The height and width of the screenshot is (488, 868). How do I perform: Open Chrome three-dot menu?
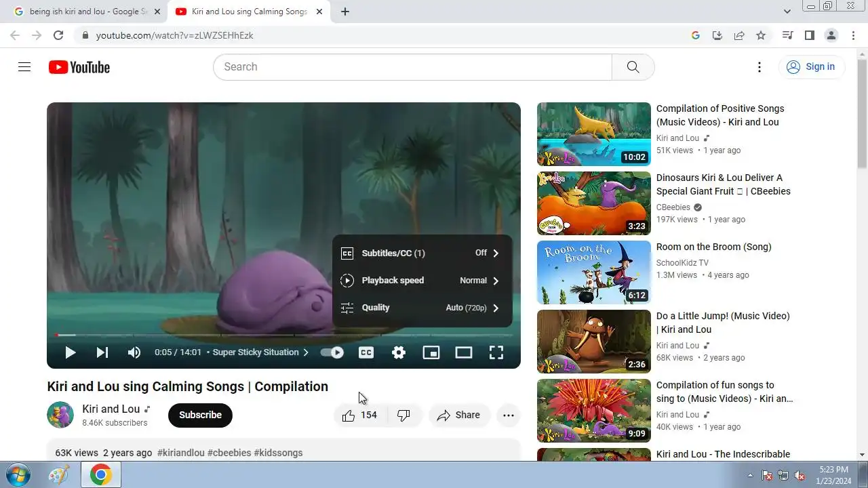pos(853,35)
